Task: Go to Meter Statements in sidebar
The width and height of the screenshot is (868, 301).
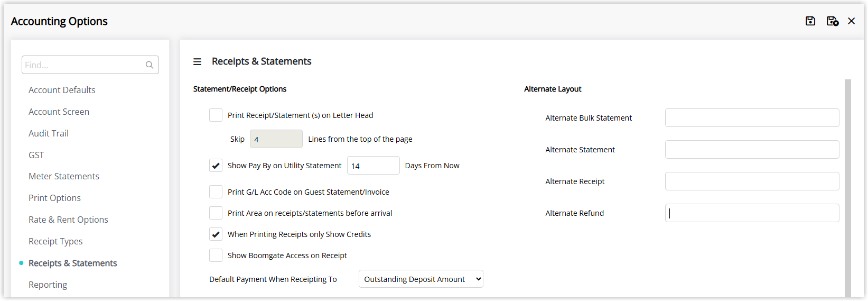Action: 64,176
